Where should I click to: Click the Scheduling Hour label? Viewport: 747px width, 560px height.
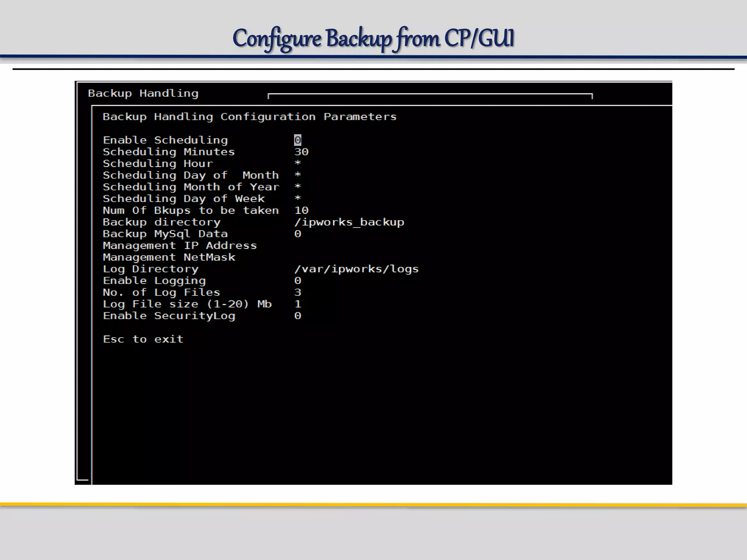(158, 164)
